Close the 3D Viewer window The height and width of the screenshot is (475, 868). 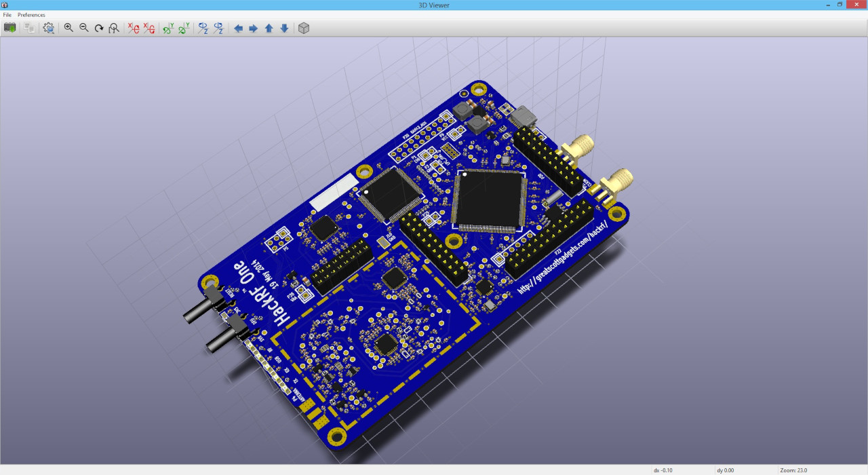tap(856, 5)
